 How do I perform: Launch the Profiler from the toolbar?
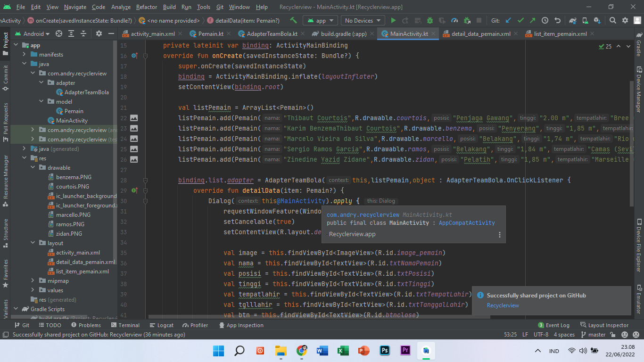(454, 21)
